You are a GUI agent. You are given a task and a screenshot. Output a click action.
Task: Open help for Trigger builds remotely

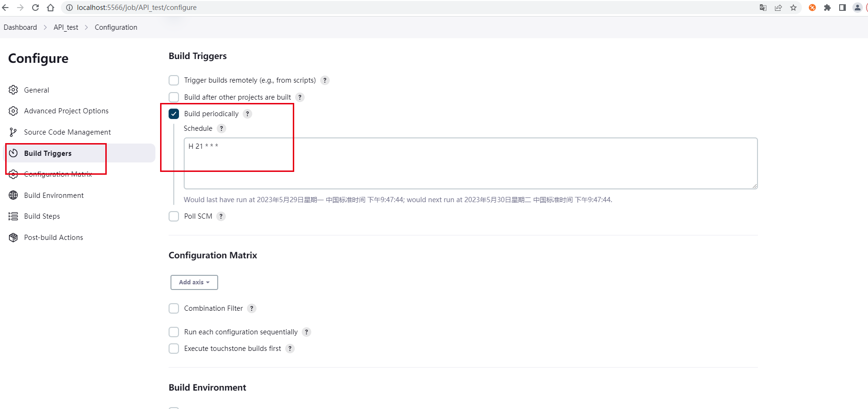(325, 80)
